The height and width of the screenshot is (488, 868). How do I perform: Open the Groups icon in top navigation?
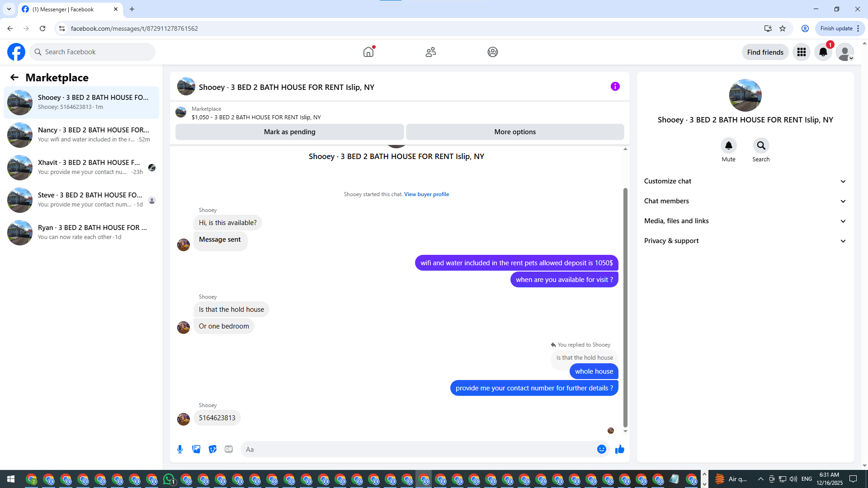(x=493, y=52)
